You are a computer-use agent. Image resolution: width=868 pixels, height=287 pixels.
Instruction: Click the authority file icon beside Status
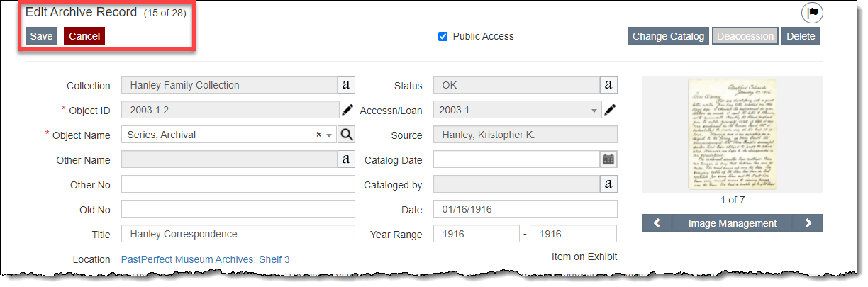[608, 85]
